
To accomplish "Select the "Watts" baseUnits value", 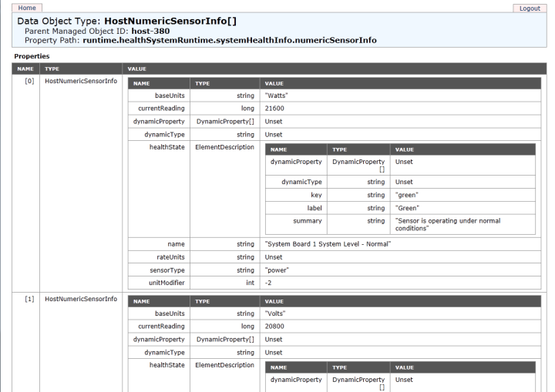I will 276,95.
